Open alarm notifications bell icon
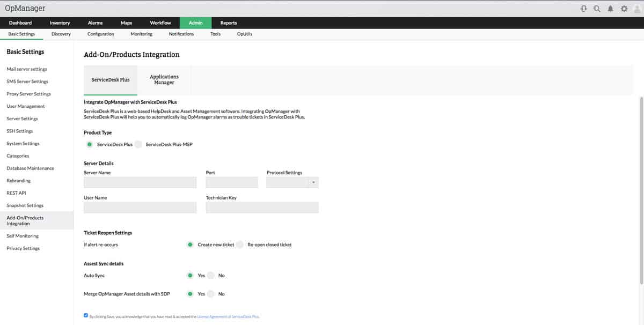The height and width of the screenshot is (325, 644). (611, 9)
